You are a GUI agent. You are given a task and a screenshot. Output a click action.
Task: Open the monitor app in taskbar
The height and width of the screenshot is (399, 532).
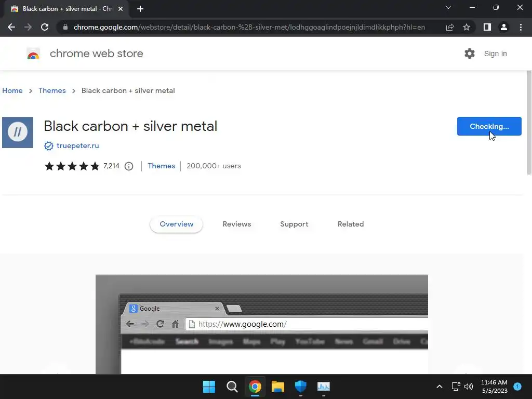pyautogui.click(x=324, y=387)
